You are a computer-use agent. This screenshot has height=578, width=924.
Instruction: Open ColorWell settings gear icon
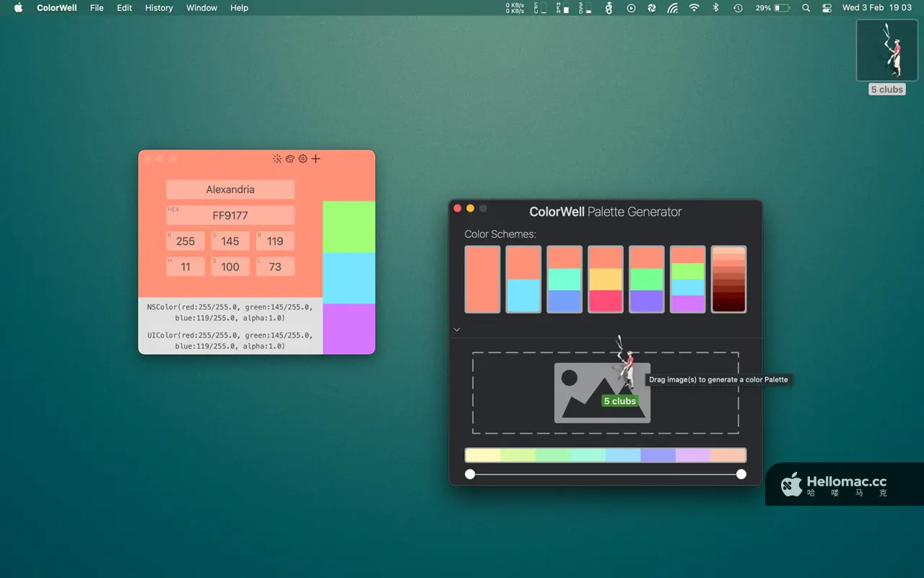pos(303,159)
